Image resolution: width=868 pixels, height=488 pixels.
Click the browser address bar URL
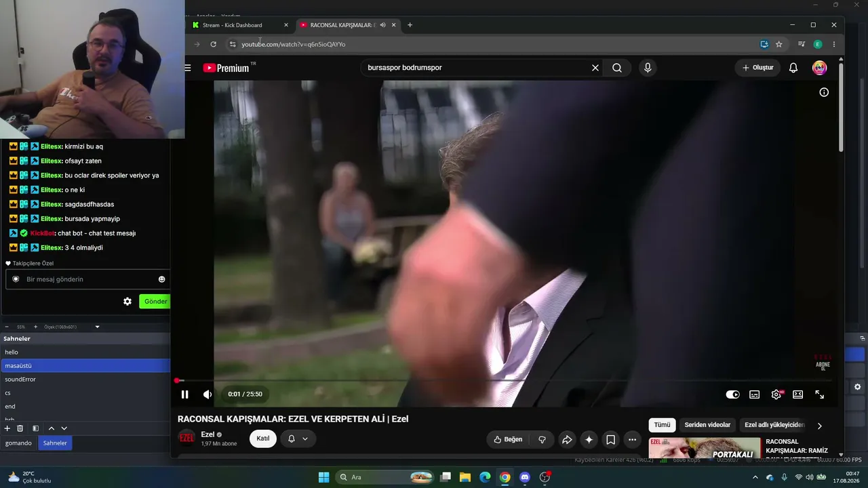(294, 44)
